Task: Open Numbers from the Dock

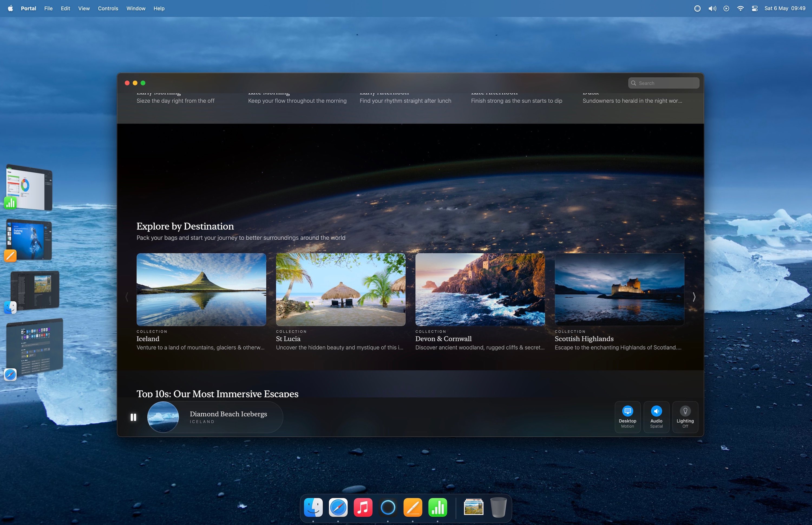Action: (x=438, y=507)
